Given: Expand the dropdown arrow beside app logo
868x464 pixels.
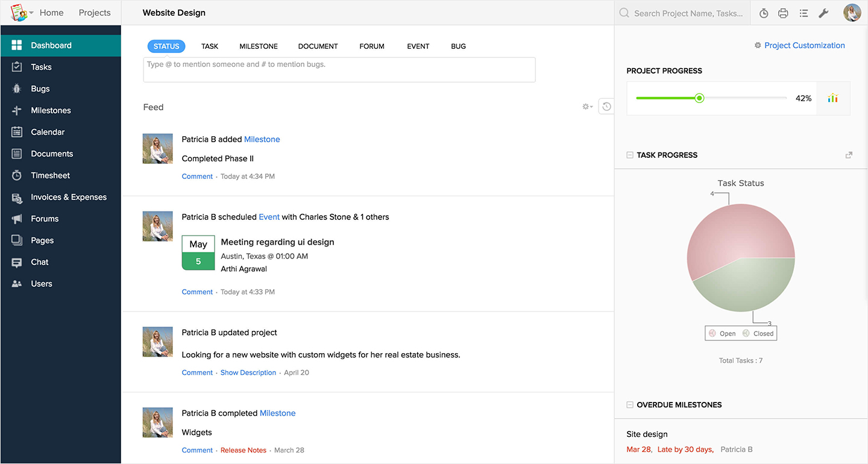Looking at the screenshot, I should click(x=31, y=13).
